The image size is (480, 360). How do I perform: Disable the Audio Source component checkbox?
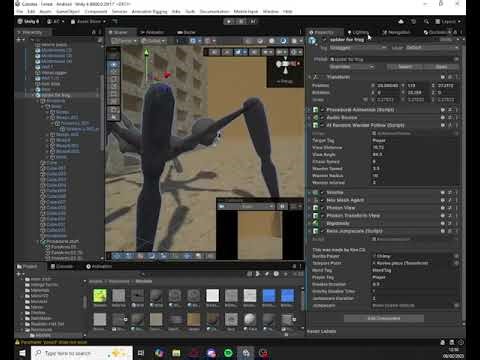tap(322, 117)
